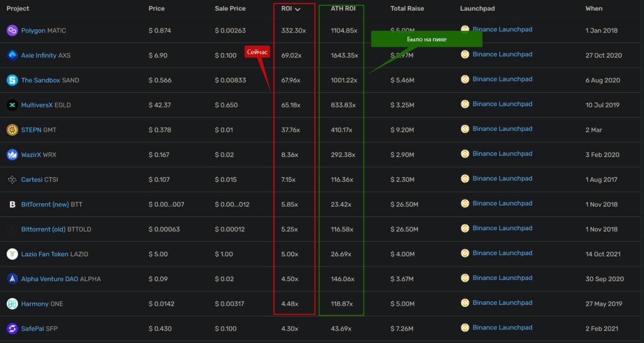The height and width of the screenshot is (343, 644).
Task: Click Binance icon in The Sandbox row
Action: click(465, 79)
